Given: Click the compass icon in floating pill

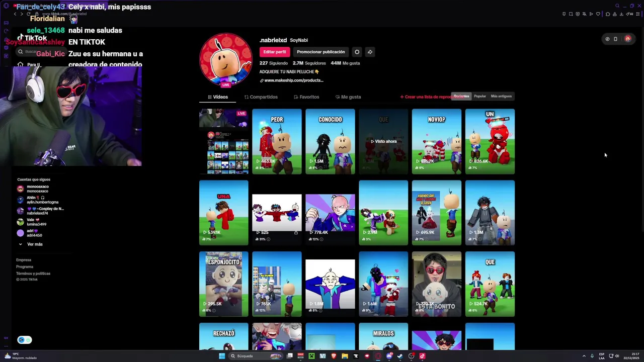Looking at the screenshot, I should pyautogui.click(x=607, y=39).
